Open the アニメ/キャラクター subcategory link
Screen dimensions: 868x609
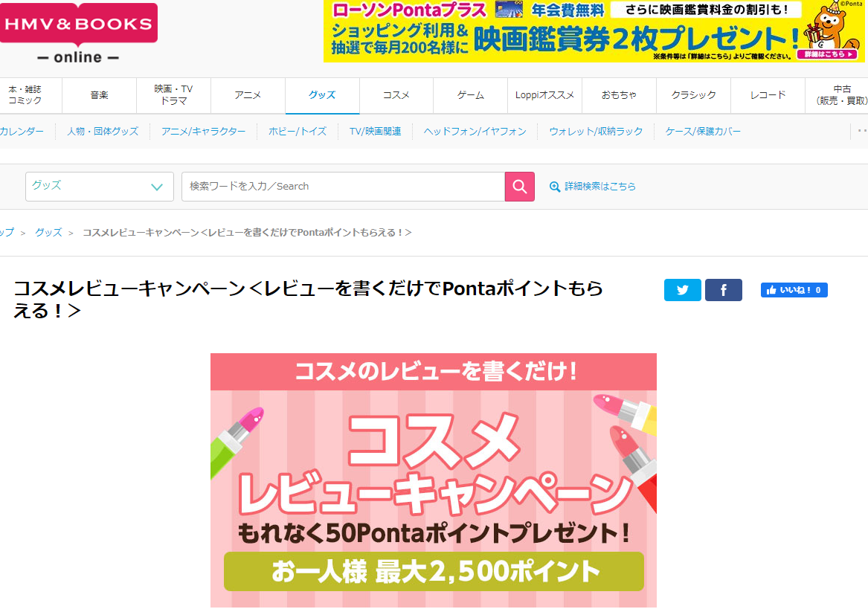pos(203,131)
